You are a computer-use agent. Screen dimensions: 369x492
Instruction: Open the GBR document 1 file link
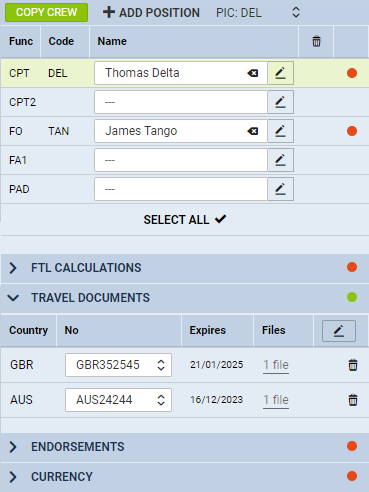click(276, 365)
